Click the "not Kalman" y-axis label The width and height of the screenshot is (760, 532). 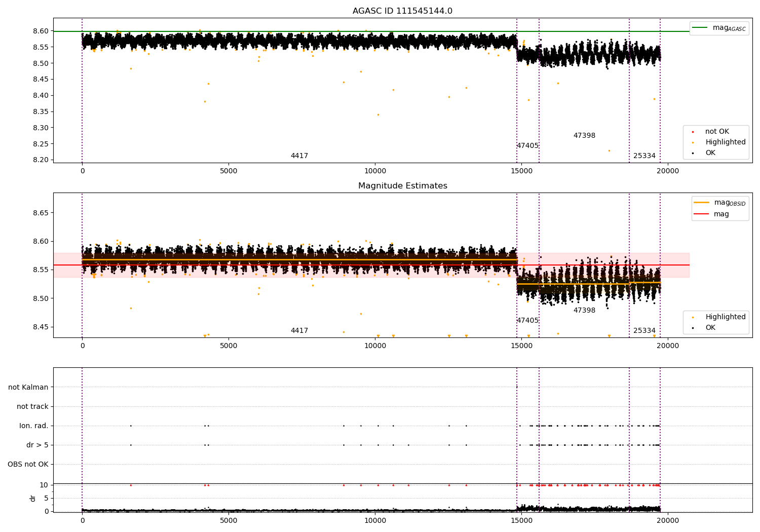[x=28, y=387]
